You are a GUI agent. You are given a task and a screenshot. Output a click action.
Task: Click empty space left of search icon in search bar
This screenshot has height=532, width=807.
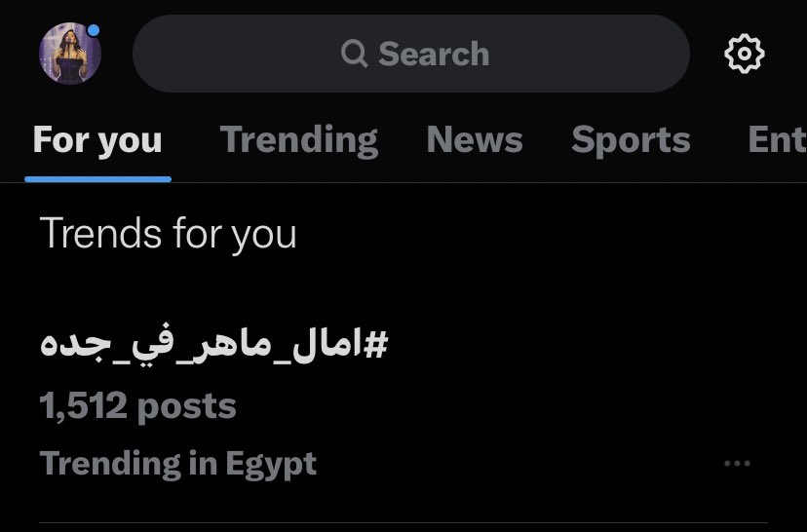(x=234, y=54)
